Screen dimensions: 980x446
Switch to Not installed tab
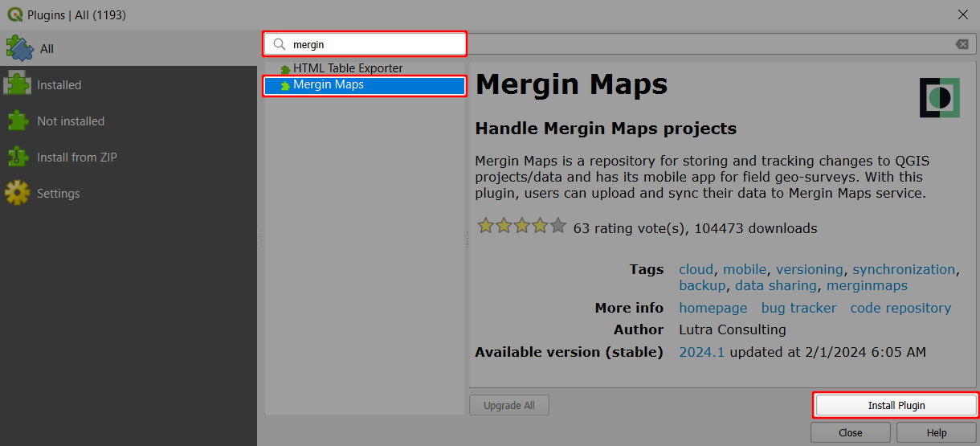(129, 121)
